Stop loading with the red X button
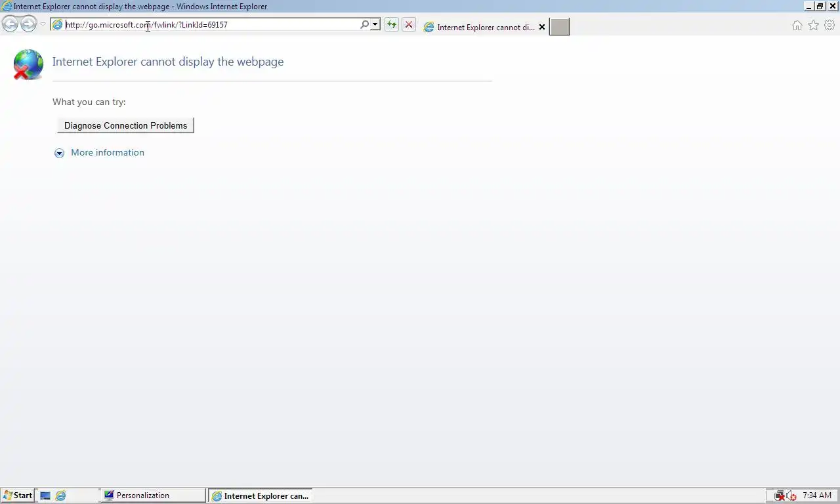 pos(409,24)
